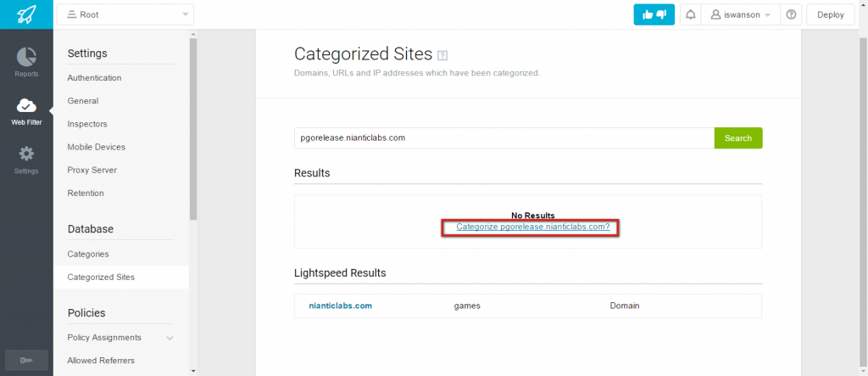Click the 'Lightspeed Results' heading
Screen dimensions: 868x376
pos(340,272)
